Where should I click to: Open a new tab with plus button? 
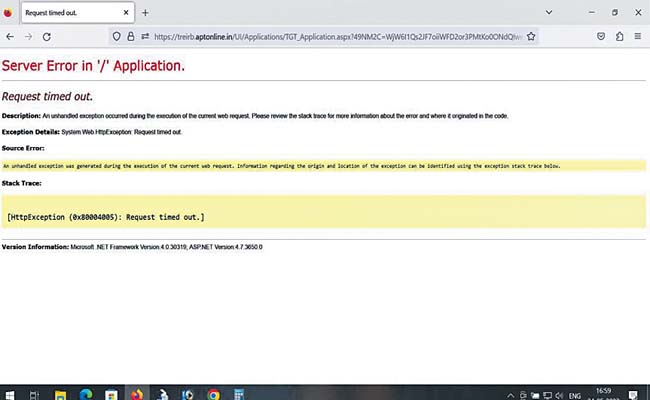[145, 13]
